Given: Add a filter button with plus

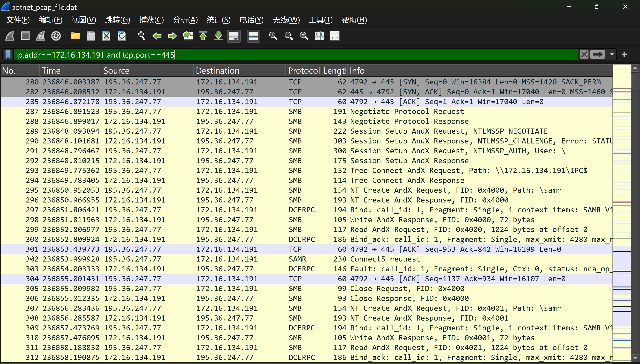Looking at the screenshot, I should [x=624, y=54].
